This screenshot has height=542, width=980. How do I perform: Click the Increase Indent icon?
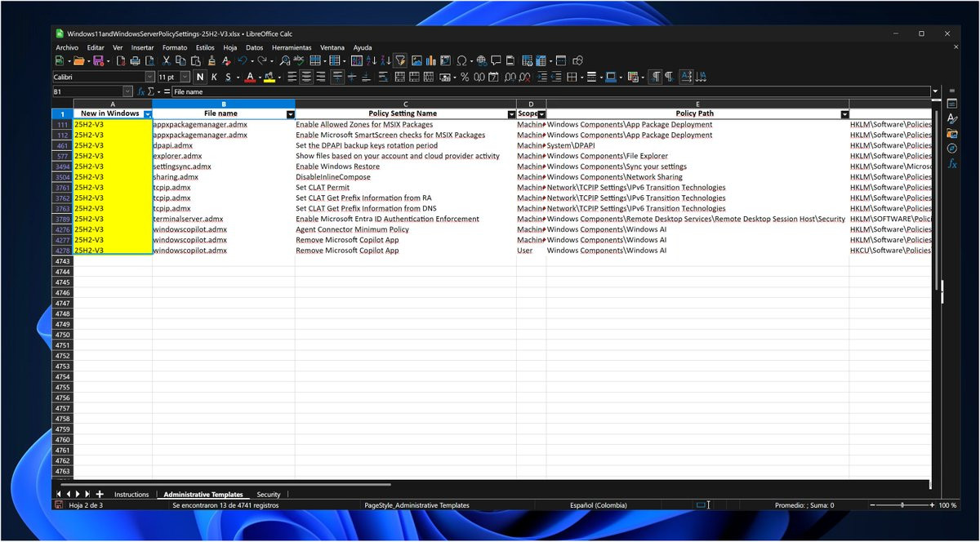(541, 77)
